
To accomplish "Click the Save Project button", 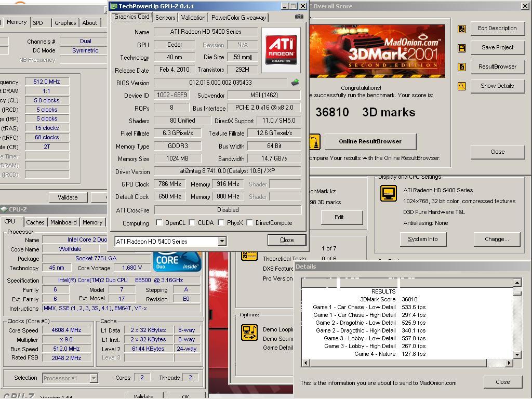I will click(497, 47).
